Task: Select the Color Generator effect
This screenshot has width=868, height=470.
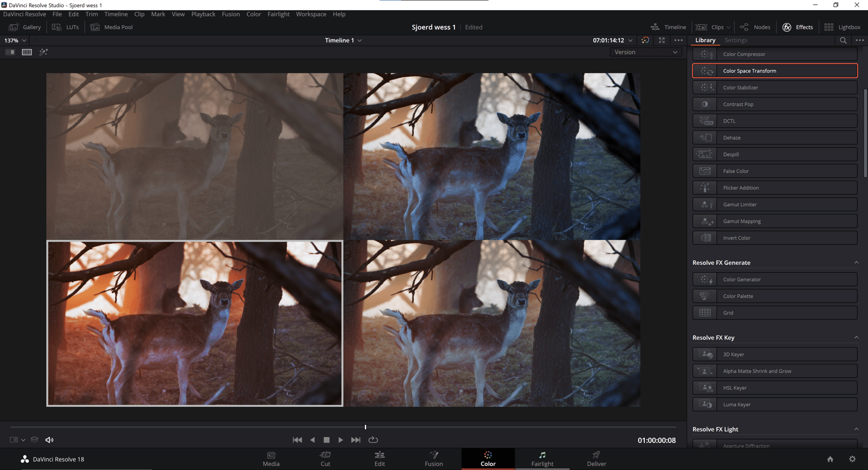Action: [x=775, y=279]
